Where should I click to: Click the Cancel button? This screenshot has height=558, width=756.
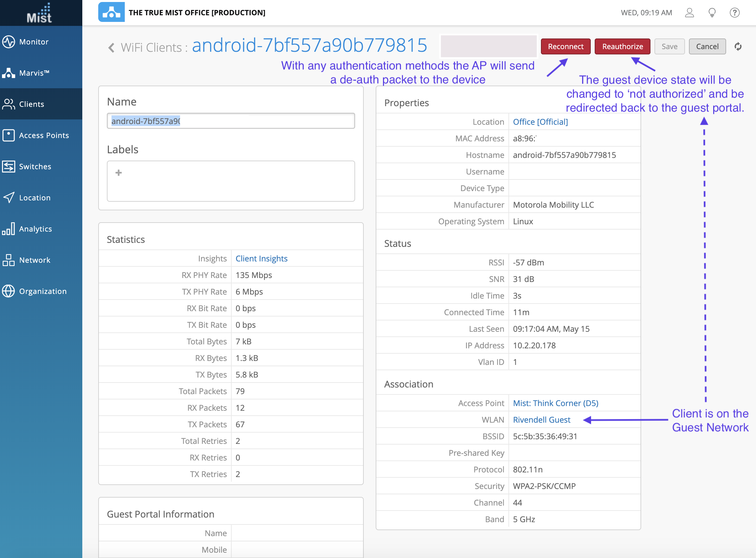coord(707,47)
